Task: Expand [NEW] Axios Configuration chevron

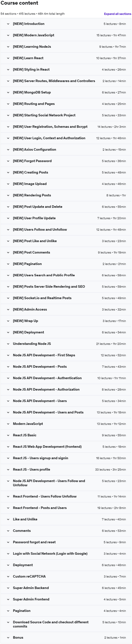Action: [8, 149]
